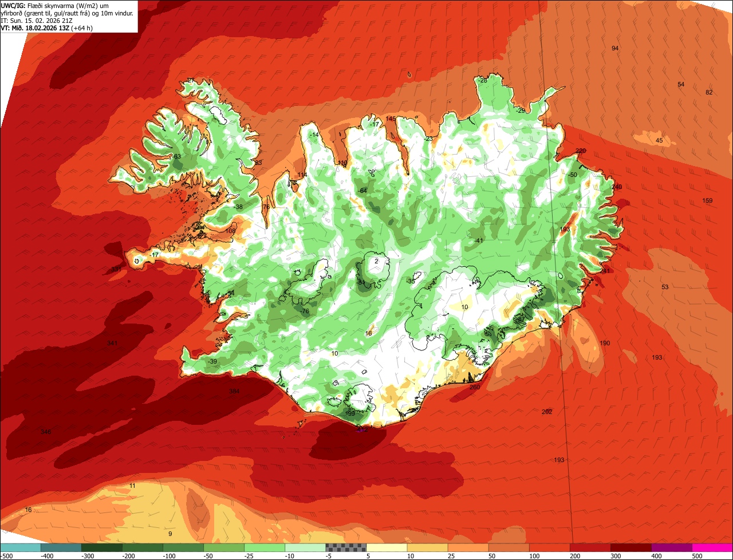Click the '-35' flux value on the map
Screen dimensions: 733x560
(x=411, y=281)
